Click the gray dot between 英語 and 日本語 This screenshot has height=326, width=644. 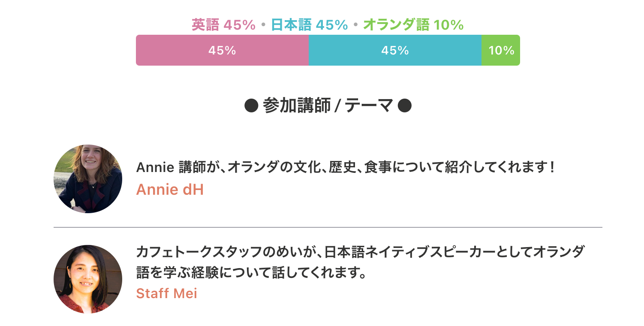(x=263, y=25)
